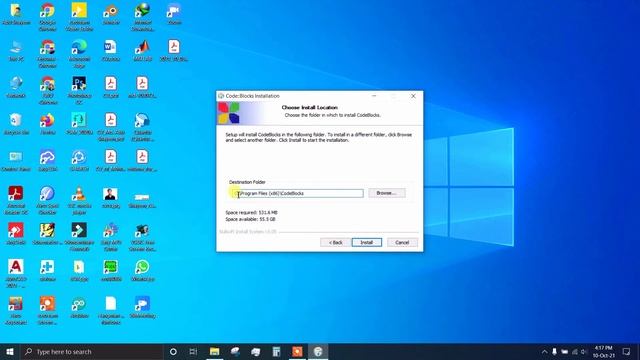Open the notification center

coord(627,351)
